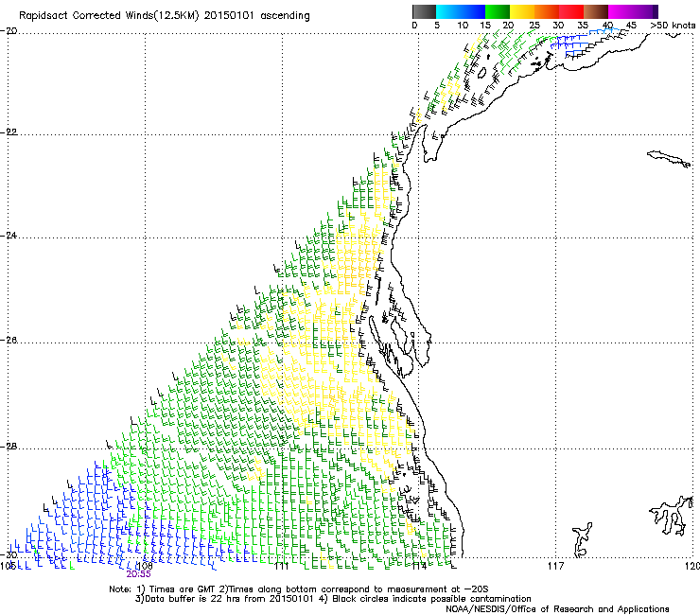
Task: Click the gray 0–5 knots legend swatch
Action: tap(424, 11)
